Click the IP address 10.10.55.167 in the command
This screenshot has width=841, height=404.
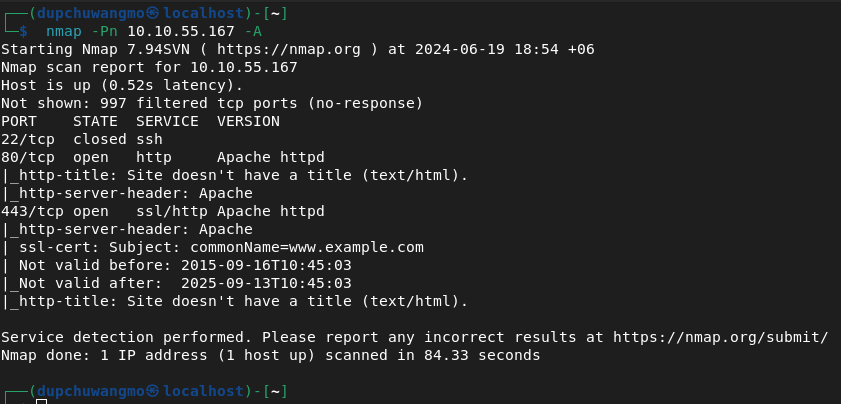point(181,32)
